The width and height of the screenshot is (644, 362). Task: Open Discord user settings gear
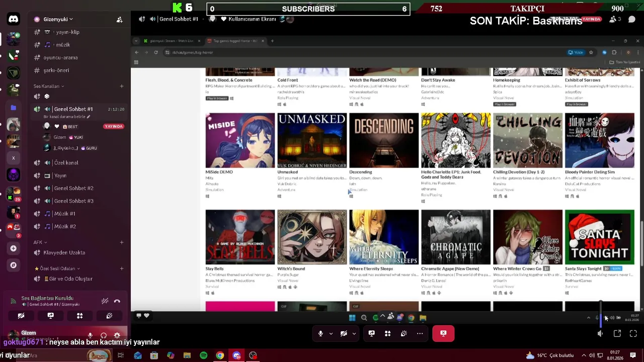117,335
